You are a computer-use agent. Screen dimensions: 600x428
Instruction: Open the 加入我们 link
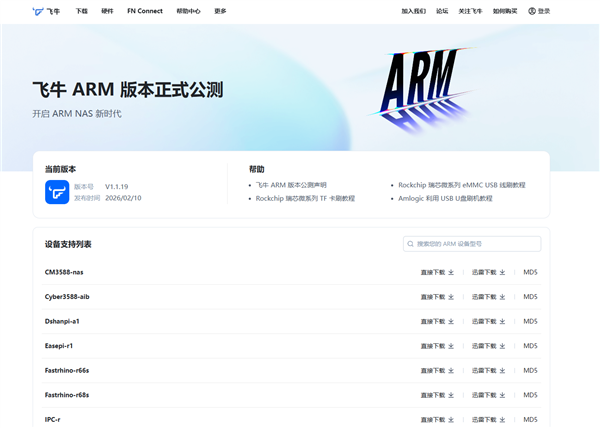[x=413, y=11]
